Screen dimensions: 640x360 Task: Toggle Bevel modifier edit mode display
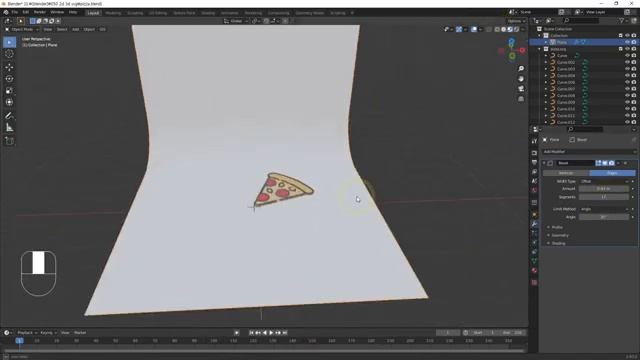598,163
